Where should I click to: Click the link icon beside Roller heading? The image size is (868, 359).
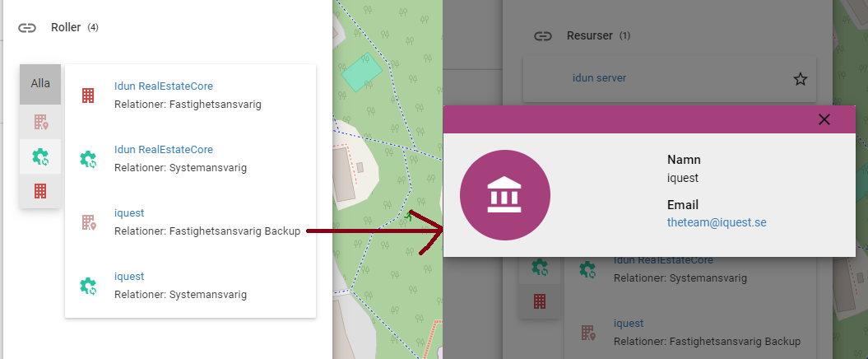27,28
